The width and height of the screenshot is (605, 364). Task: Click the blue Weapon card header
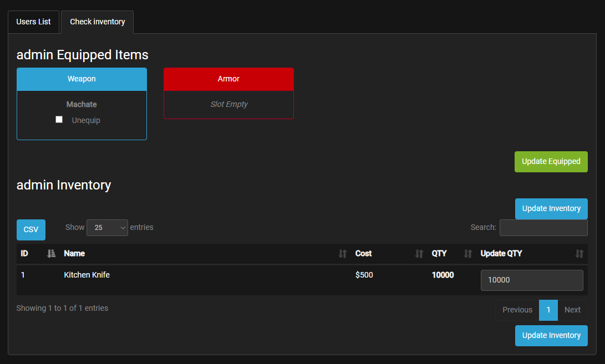point(82,79)
